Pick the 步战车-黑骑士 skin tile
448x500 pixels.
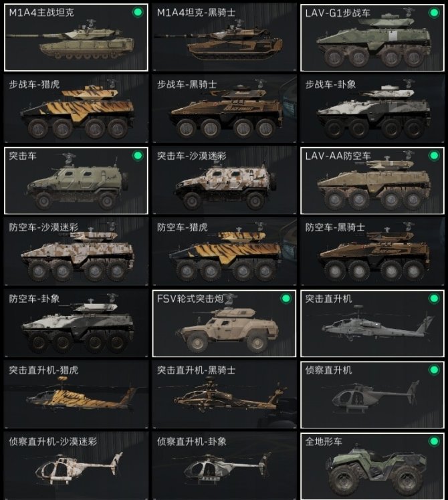[224, 109]
